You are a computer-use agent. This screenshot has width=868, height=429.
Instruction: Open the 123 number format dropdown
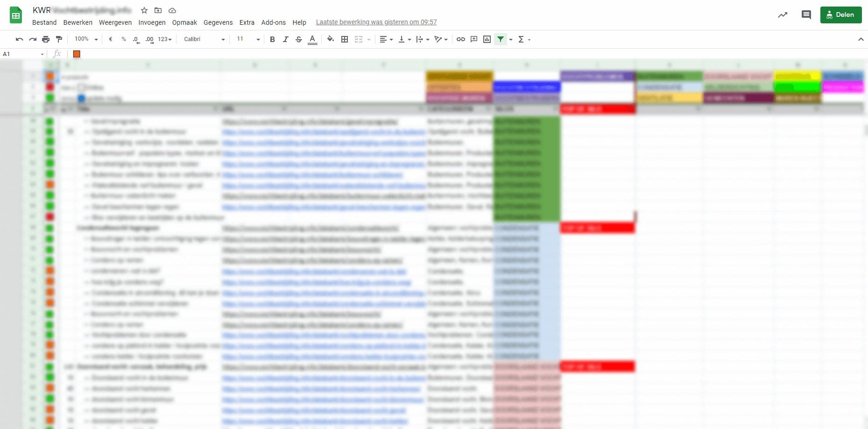165,39
